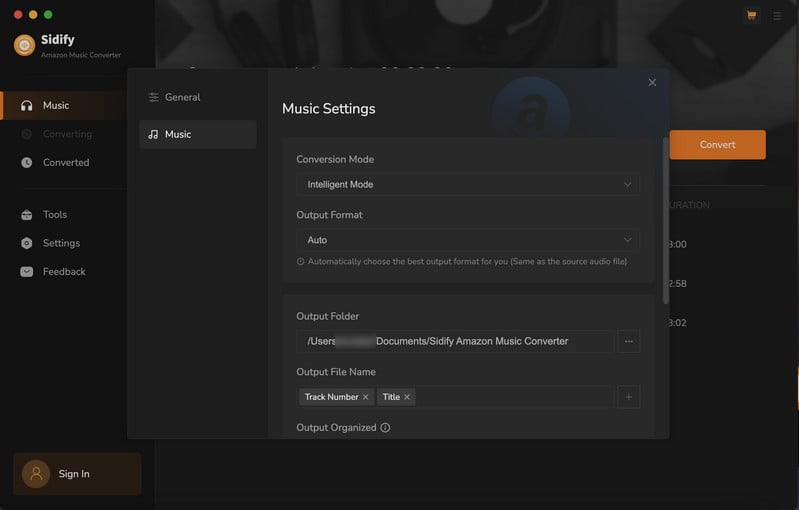
Task: Remove the Track Number tag
Action: 365,397
